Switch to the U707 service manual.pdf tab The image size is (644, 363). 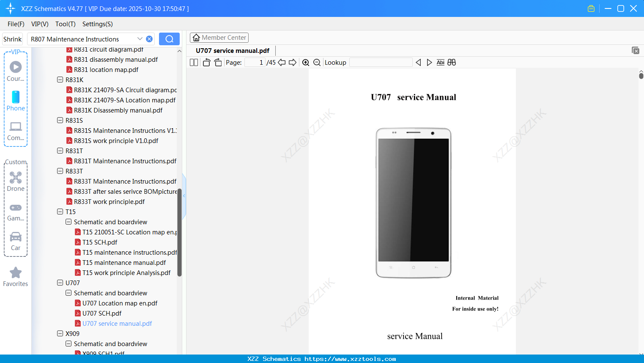coord(232,50)
